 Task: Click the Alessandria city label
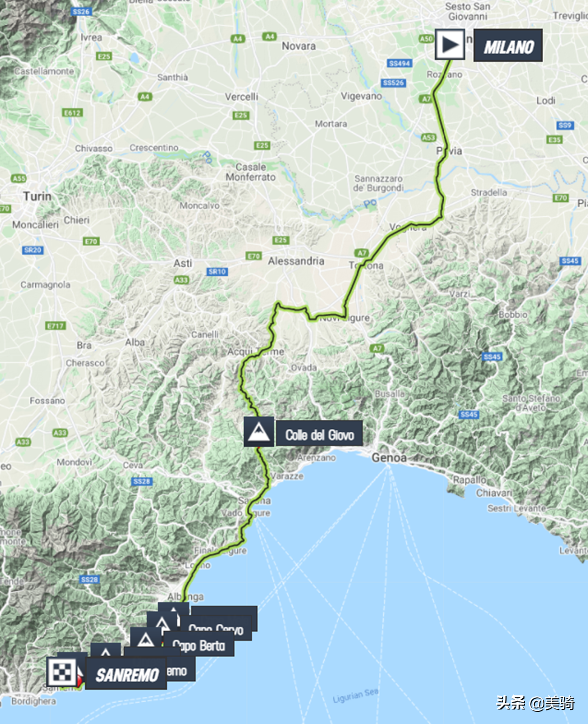296,261
